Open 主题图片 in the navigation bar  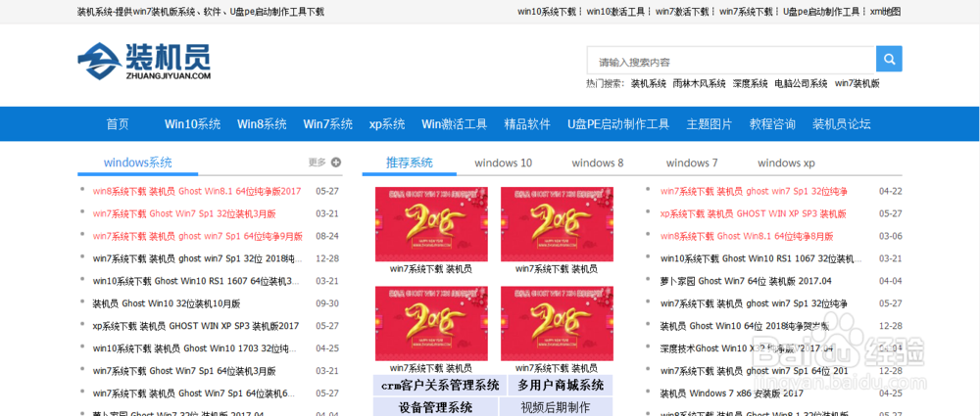(x=710, y=123)
